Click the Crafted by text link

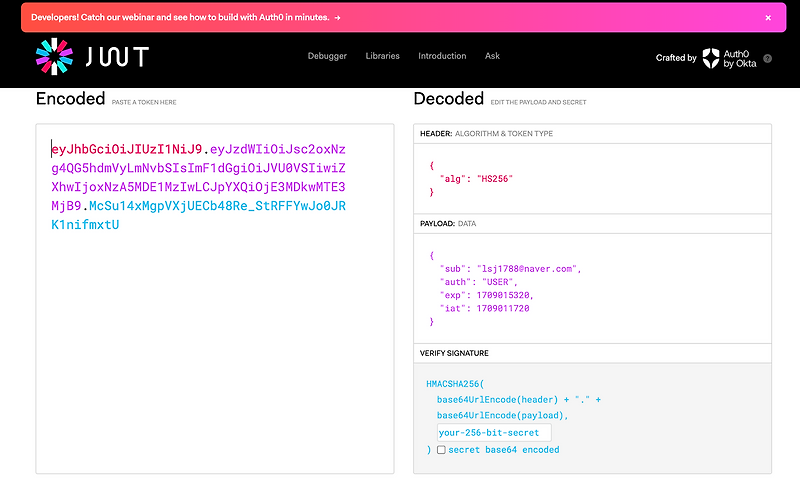click(x=676, y=58)
